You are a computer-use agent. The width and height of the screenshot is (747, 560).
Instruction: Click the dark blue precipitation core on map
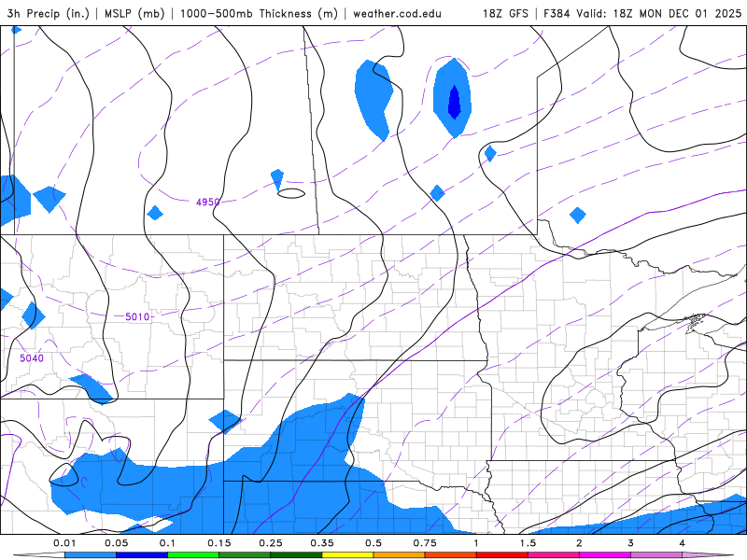point(454,103)
